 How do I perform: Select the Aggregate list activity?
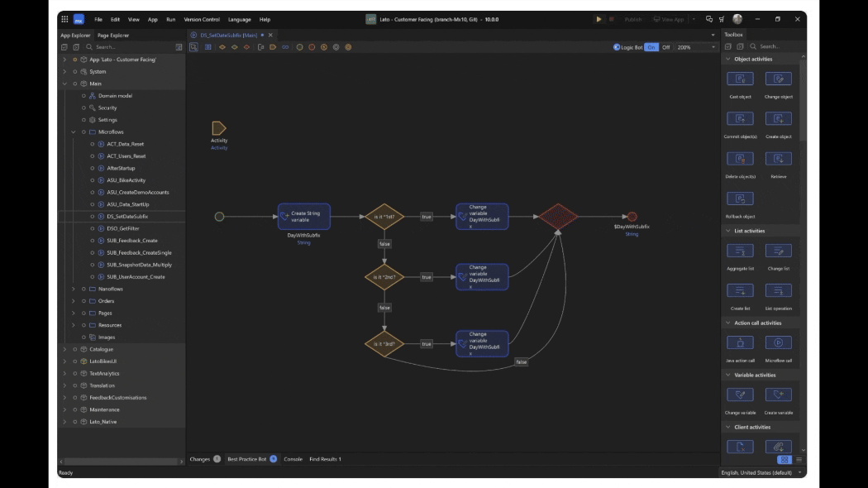point(740,249)
